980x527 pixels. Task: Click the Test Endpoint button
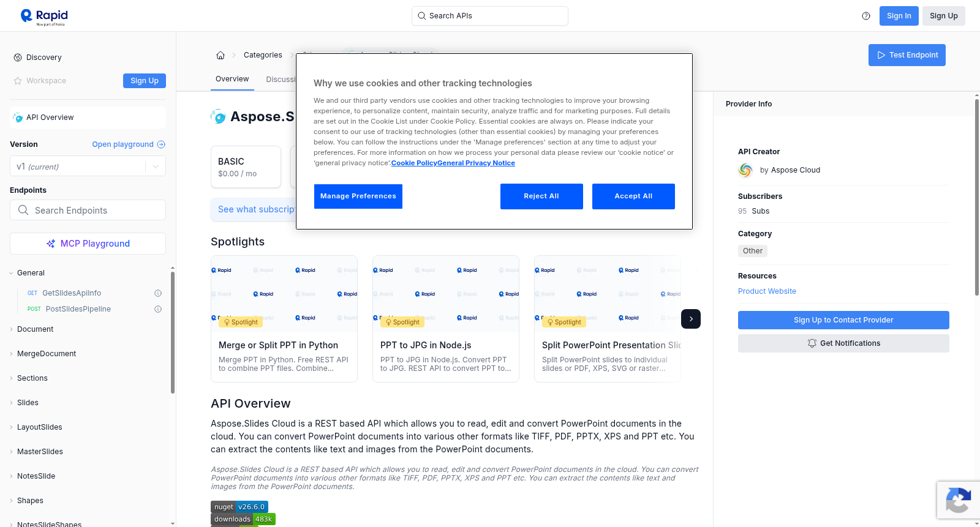click(x=907, y=55)
